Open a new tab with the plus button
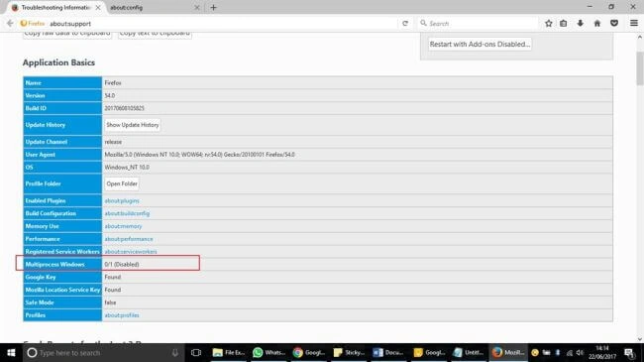 coord(213,7)
